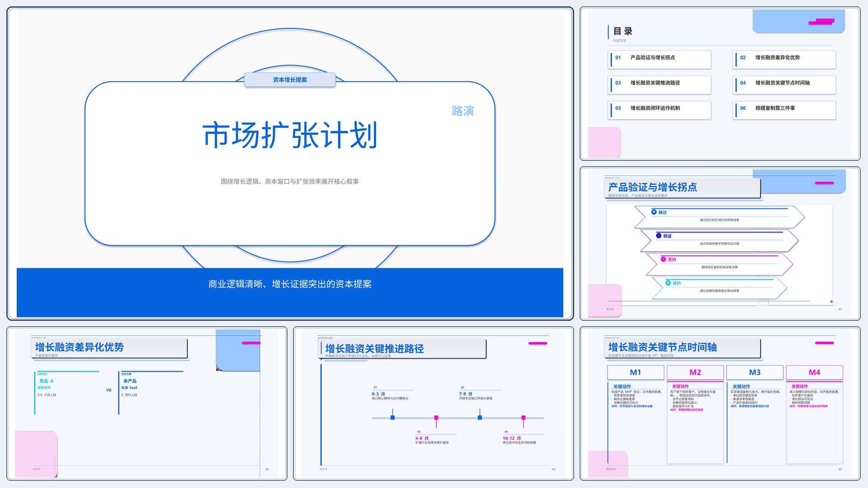The height and width of the screenshot is (488, 868).
Task: Click the 竞品 A label
Action: point(46,381)
